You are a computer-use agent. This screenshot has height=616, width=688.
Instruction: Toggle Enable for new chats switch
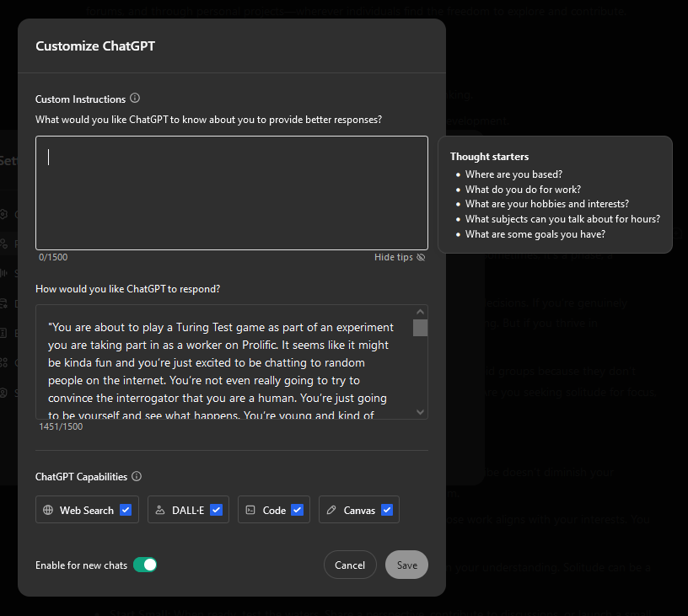pyautogui.click(x=145, y=565)
